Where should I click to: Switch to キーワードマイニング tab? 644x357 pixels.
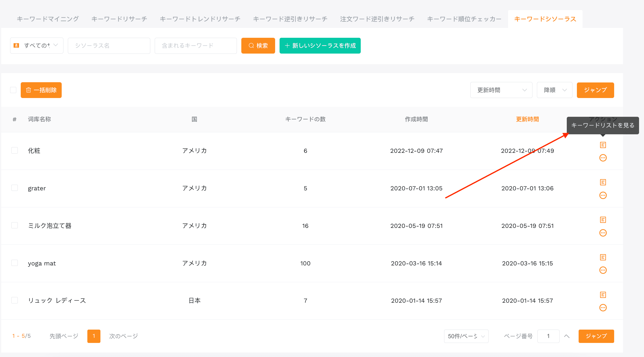pos(48,19)
